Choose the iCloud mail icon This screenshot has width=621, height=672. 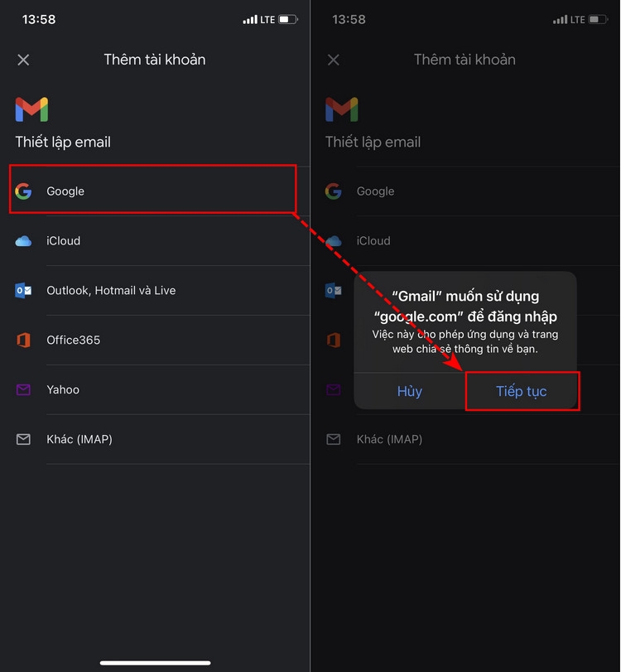point(23,240)
